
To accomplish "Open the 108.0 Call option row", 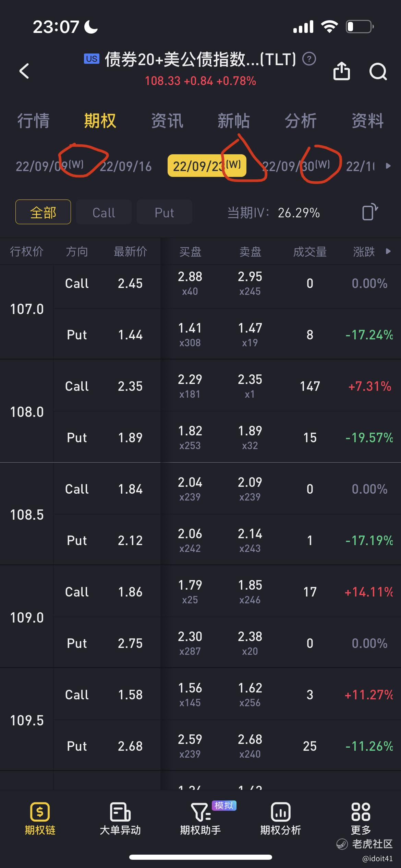I will click(x=227, y=386).
